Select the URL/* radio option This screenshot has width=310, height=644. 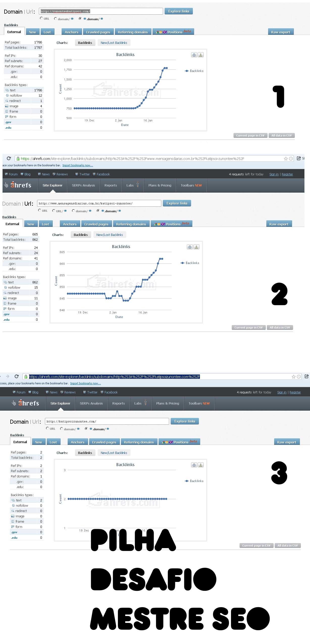pyautogui.click(x=54, y=211)
